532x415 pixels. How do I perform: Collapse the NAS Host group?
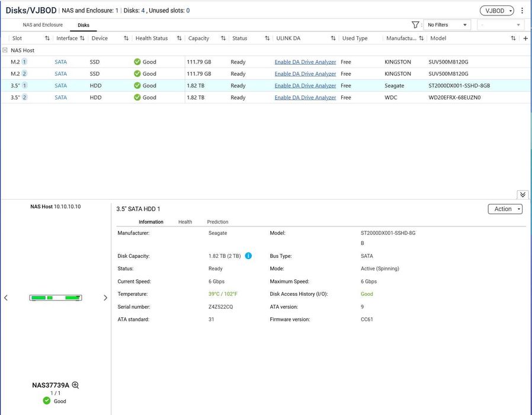(5, 50)
